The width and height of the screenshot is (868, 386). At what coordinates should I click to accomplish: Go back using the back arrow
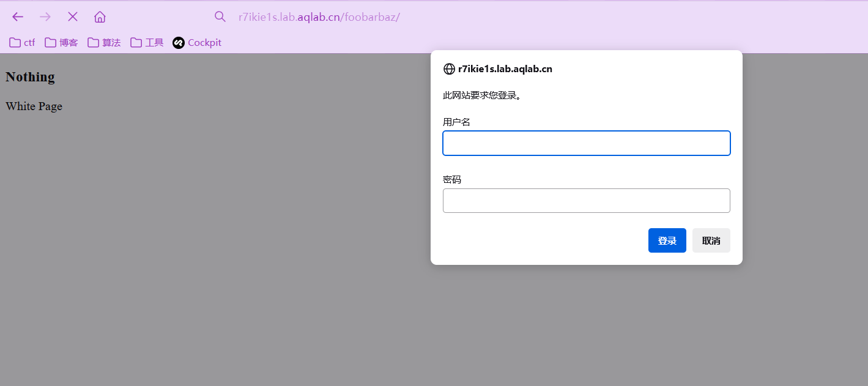18,17
